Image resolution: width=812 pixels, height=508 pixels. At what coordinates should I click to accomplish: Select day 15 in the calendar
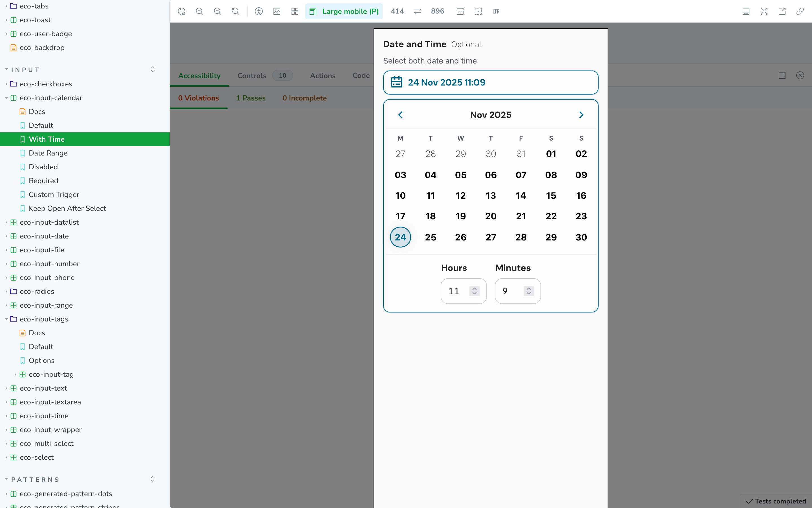pyautogui.click(x=551, y=196)
